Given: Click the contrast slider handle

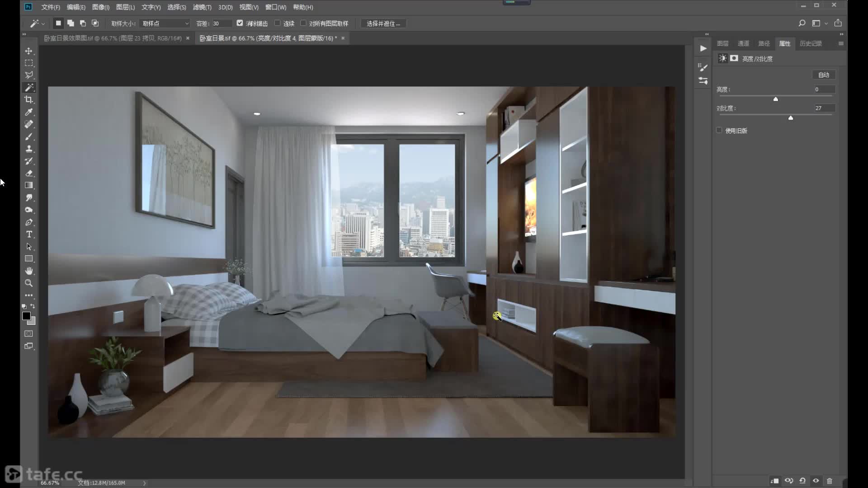Looking at the screenshot, I should 791,118.
